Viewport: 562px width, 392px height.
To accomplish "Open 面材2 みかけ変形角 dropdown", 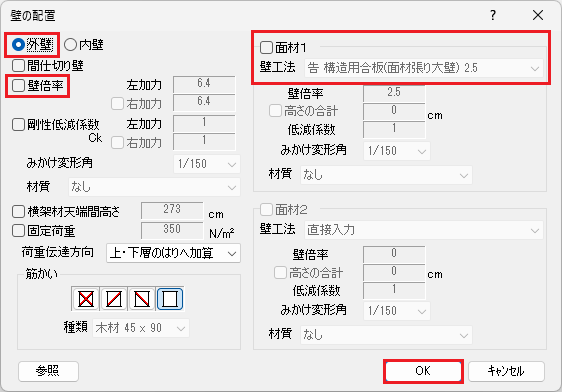I will pyautogui.click(x=397, y=311).
